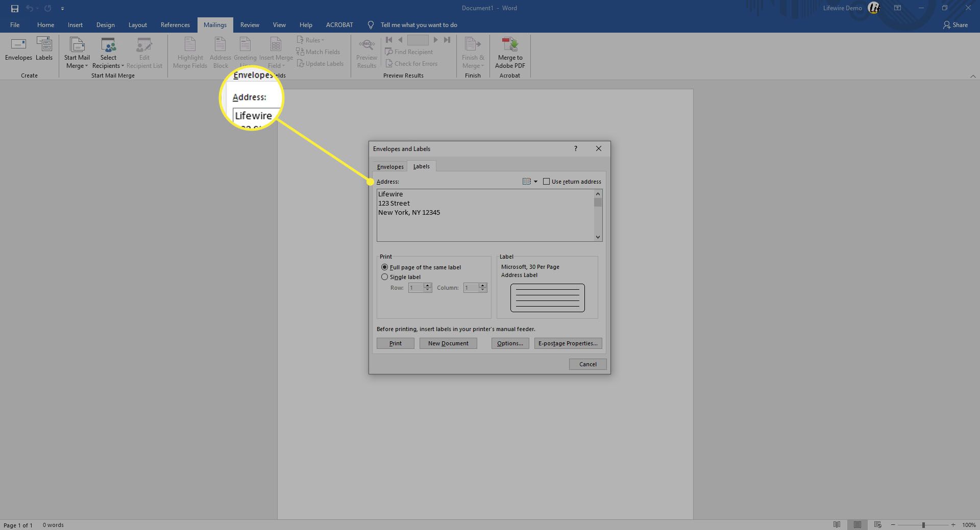Screen dimensions: 980x530
Task: Click Match Fields in ribbon
Action: pyautogui.click(x=318, y=52)
